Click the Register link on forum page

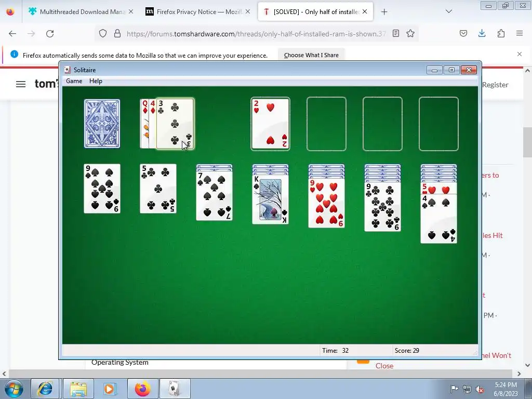pyautogui.click(x=495, y=85)
